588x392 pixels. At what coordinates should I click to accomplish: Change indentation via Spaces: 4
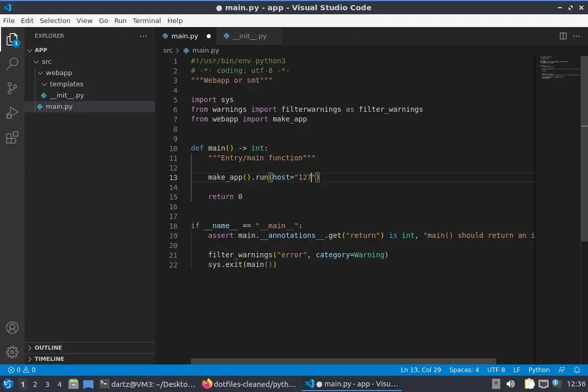(x=464, y=370)
